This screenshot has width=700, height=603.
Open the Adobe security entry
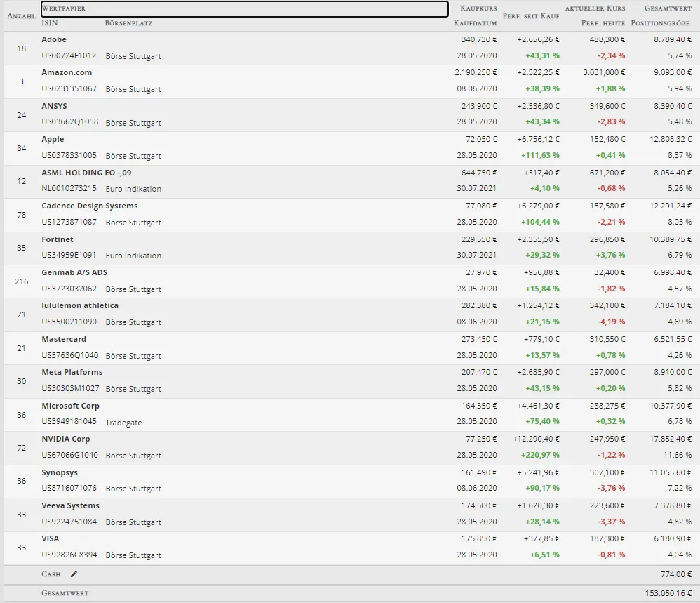54,39
